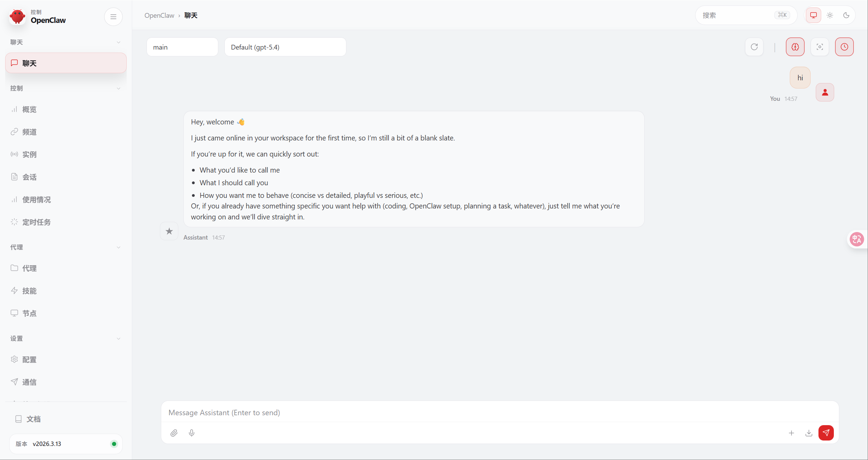Viewport: 868px width, 460px height.
Task: Click the microphone voice input icon
Action: (x=192, y=433)
